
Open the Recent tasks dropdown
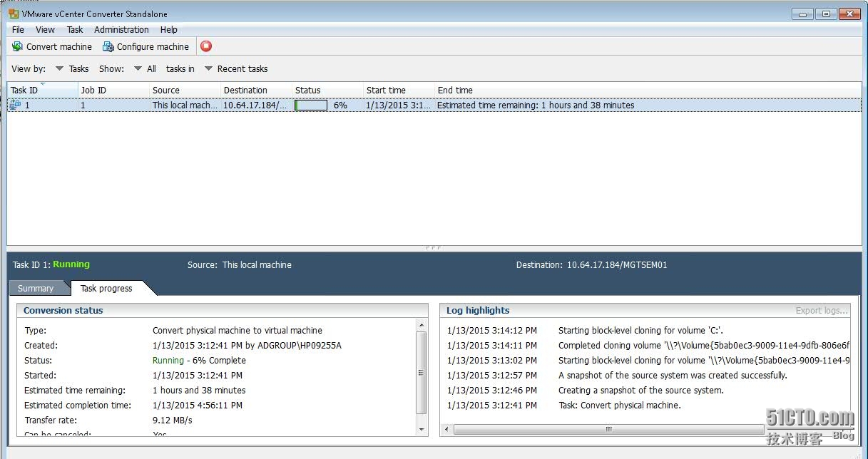(x=236, y=69)
